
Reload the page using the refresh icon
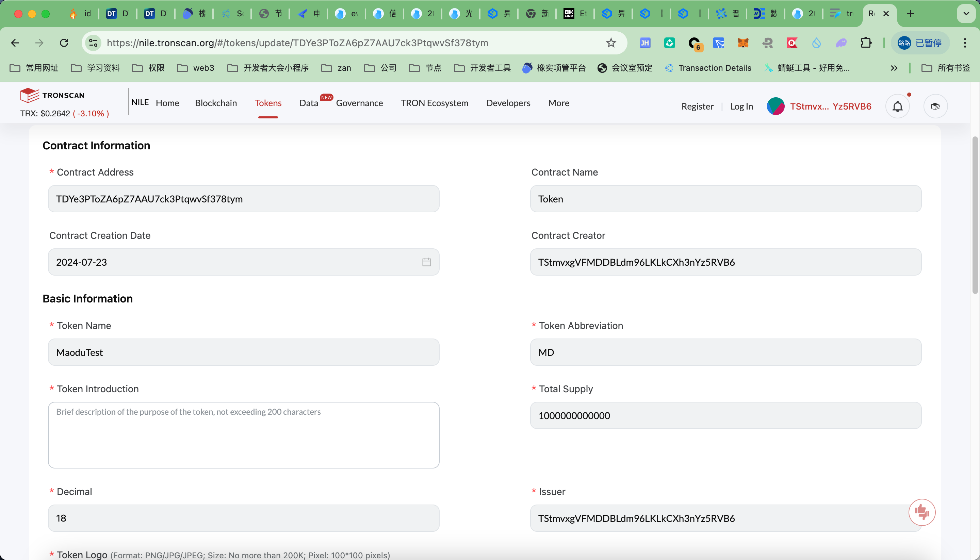(64, 43)
